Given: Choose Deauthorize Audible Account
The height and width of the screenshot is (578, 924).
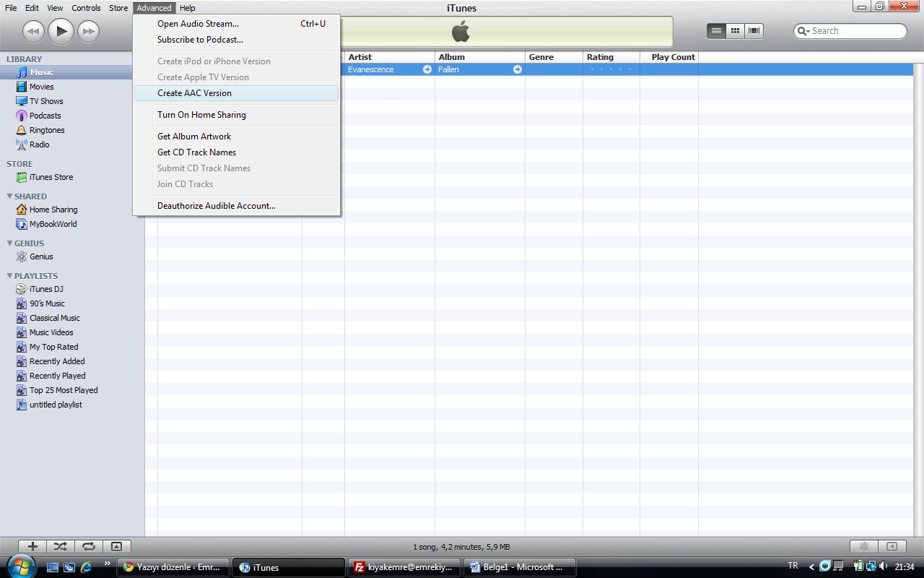Looking at the screenshot, I should coord(236,206).
